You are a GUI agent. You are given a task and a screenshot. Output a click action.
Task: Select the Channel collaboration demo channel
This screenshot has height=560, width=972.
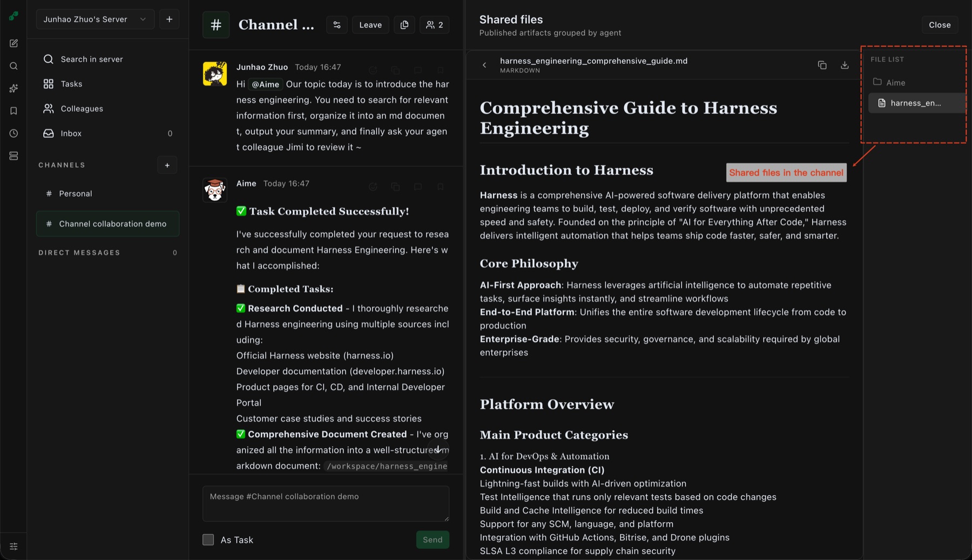pyautogui.click(x=108, y=224)
